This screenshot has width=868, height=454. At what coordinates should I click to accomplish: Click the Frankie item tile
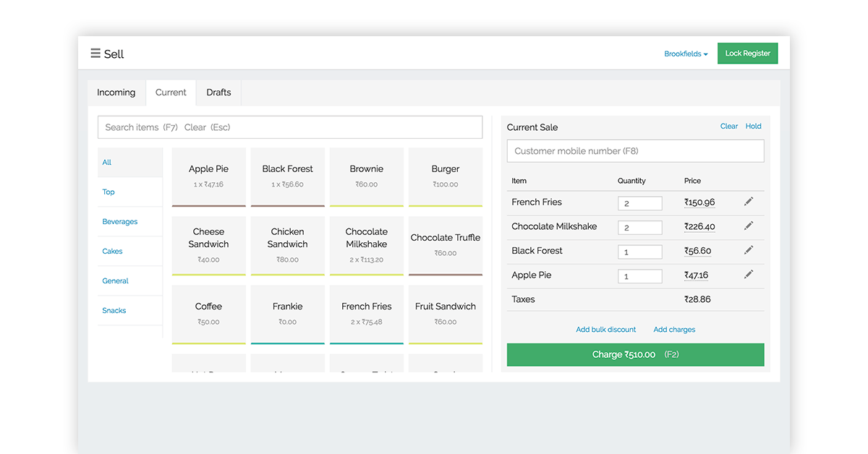(288, 314)
